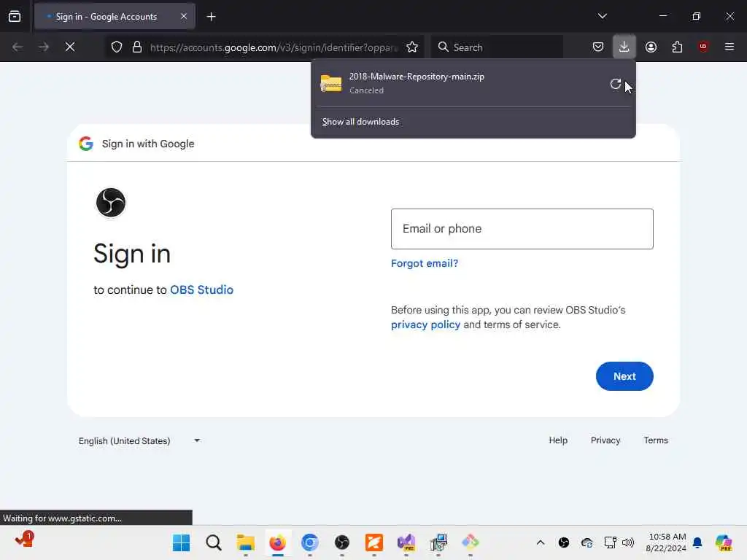
Task: Show hidden system tray icons
Action: 541,542
